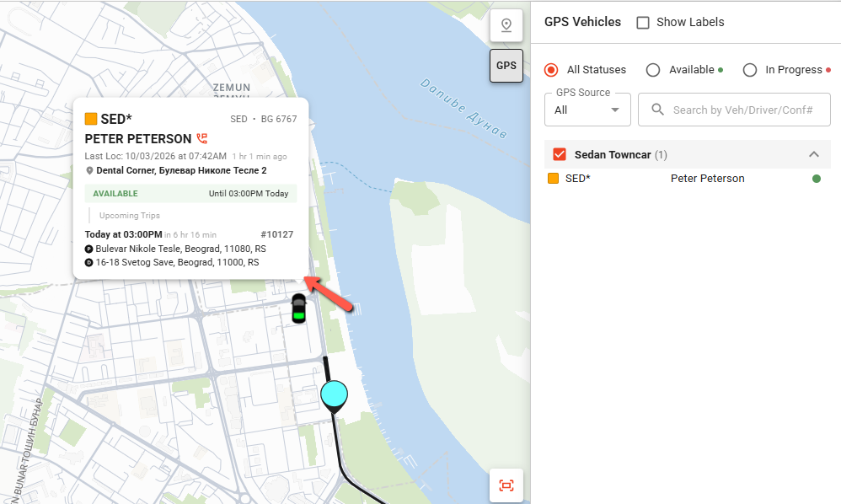Toggle the GPS map button
Image resolution: width=841 pixels, height=504 pixels.
coord(506,66)
